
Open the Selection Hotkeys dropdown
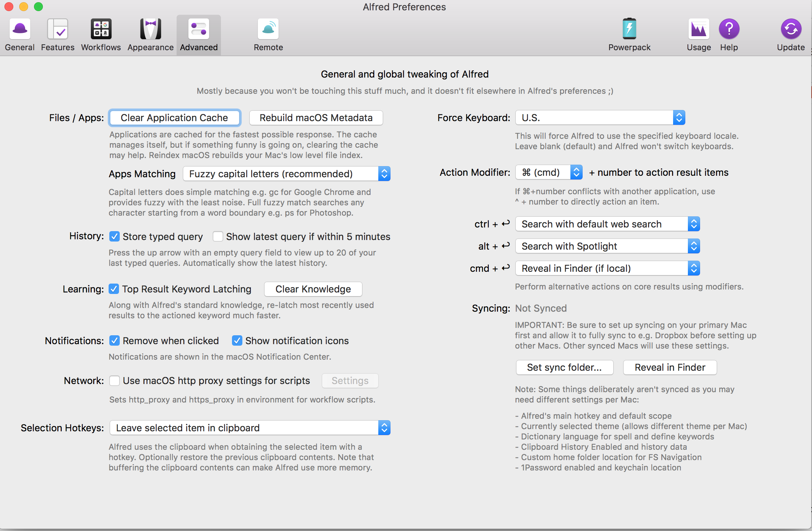[x=250, y=428]
